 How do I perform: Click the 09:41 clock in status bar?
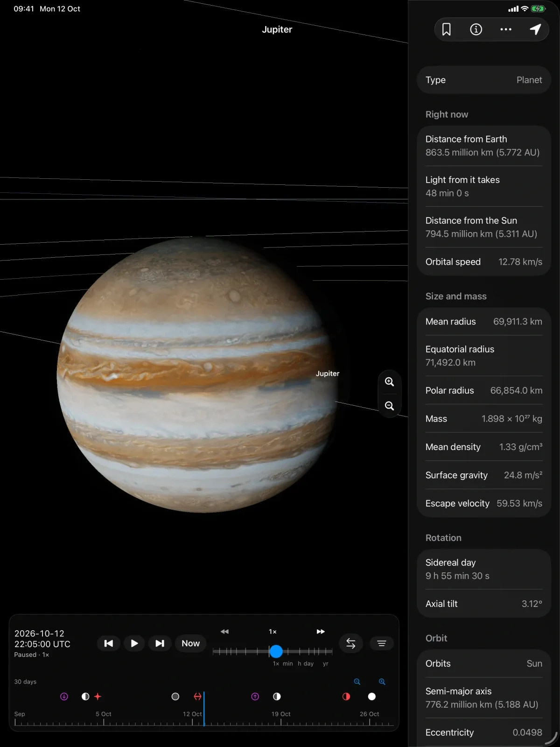coord(24,9)
